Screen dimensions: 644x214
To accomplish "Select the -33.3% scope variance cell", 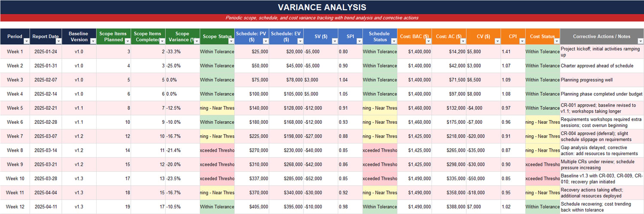I will [182, 52].
